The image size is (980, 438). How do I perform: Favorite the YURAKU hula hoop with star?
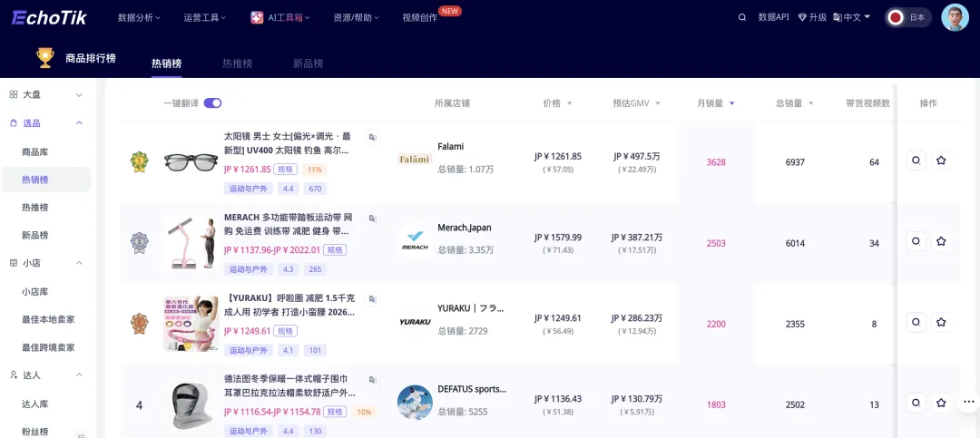941,323
